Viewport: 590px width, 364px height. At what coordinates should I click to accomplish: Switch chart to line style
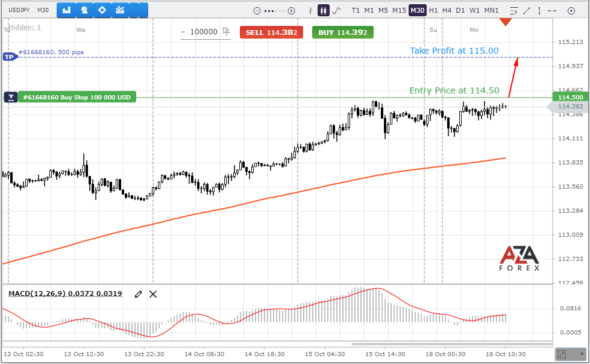click(336, 10)
